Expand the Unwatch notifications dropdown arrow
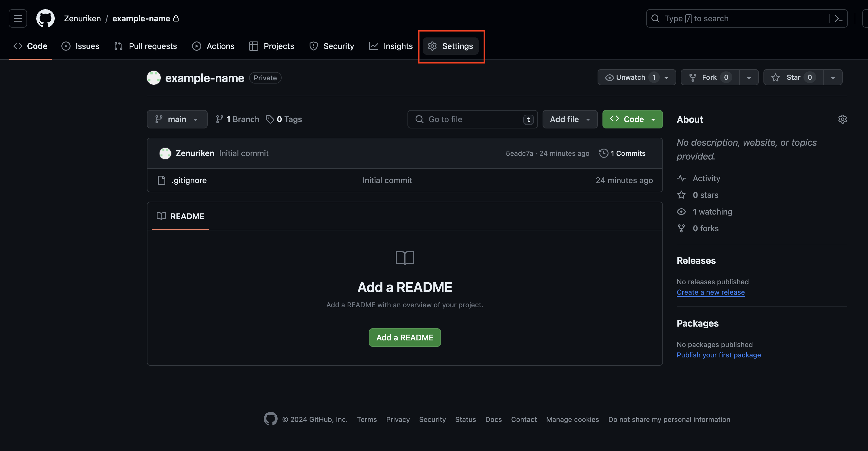The image size is (868, 451). (x=666, y=78)
